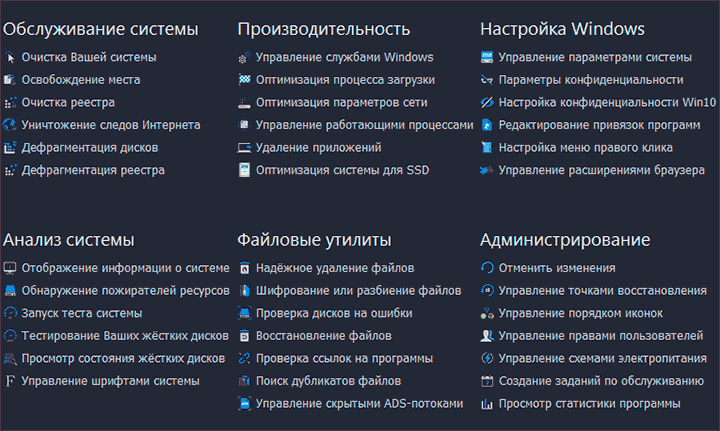Launch Тестирование Ваших жёстких дисков
The width and height of the screenshot is (720, 431).
click(125, 336)
